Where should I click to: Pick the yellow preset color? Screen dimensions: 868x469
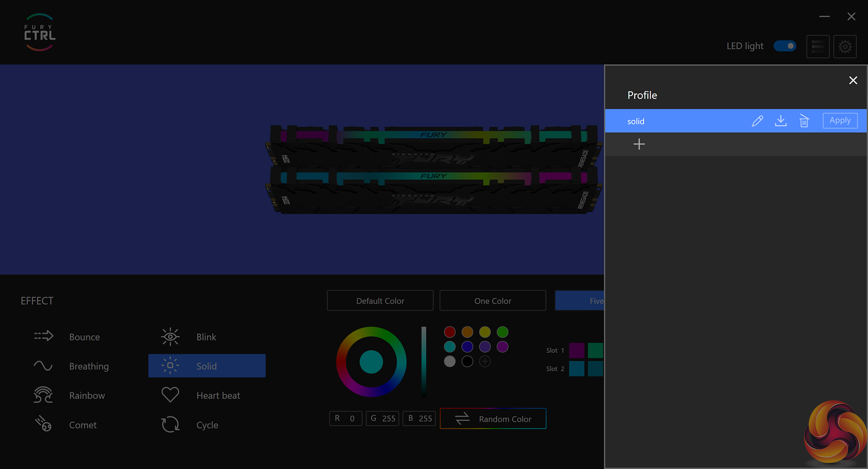pos(485,332)
